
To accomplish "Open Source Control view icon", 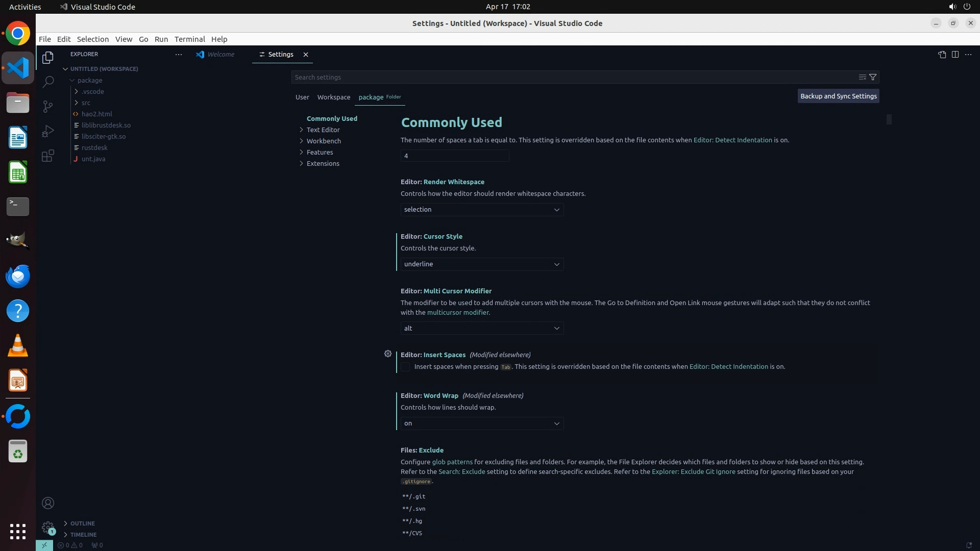I will click(48, 106).
